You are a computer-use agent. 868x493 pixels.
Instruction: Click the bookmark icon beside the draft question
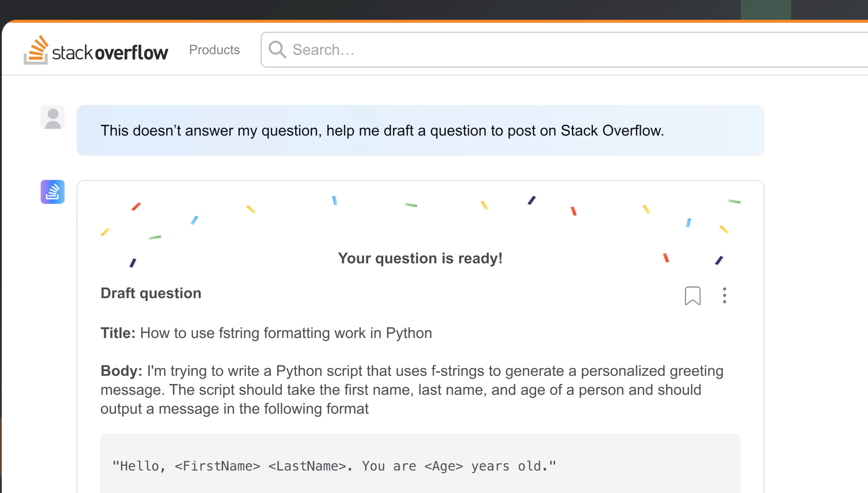pos(693,295)
